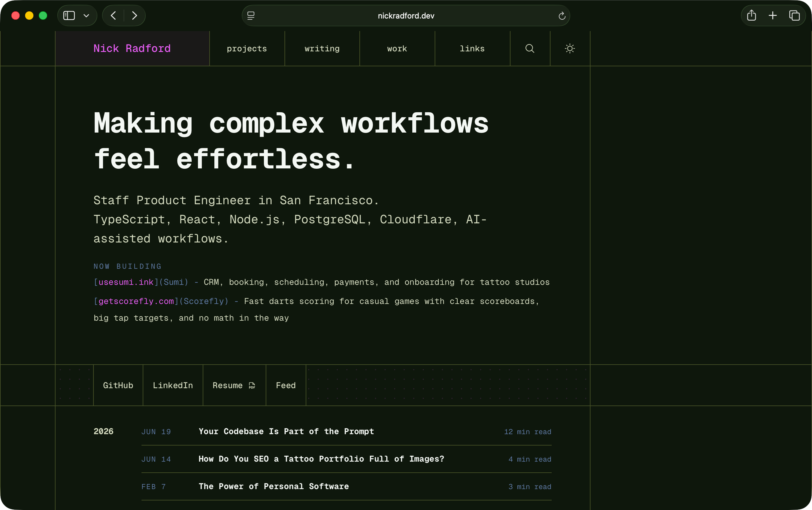Click Staff Product Engineer in San Francisco text
The width and height of the screenshot is (812, 510).
[236, 200]
